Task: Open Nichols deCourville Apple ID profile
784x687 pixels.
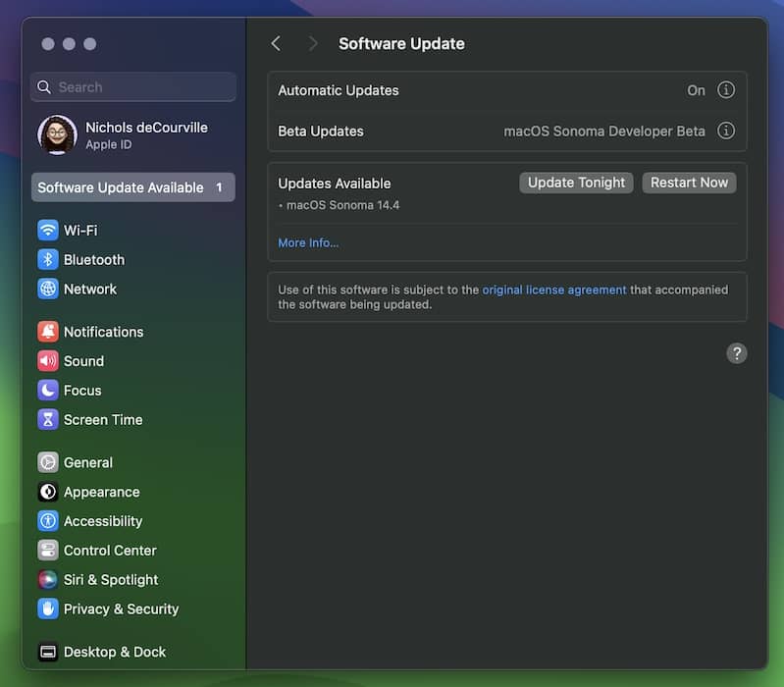Action: [x=132, y=135]
